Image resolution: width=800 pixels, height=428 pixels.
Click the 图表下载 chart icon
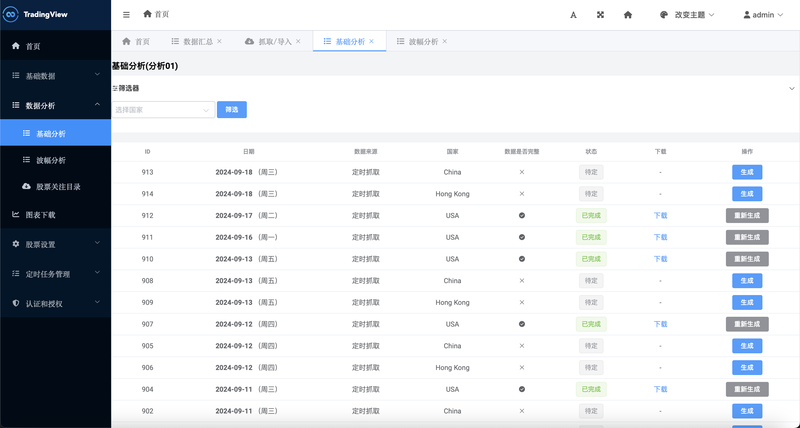coord(16,214)
